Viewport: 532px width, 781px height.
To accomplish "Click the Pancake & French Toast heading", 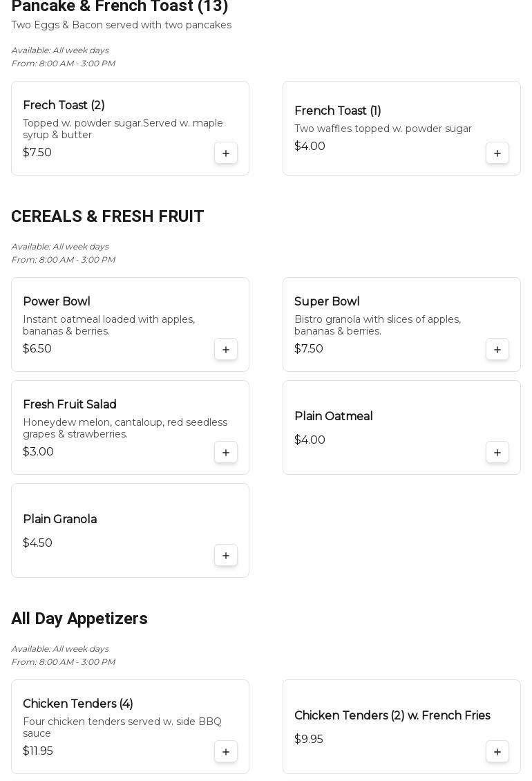I will point(120,7).
